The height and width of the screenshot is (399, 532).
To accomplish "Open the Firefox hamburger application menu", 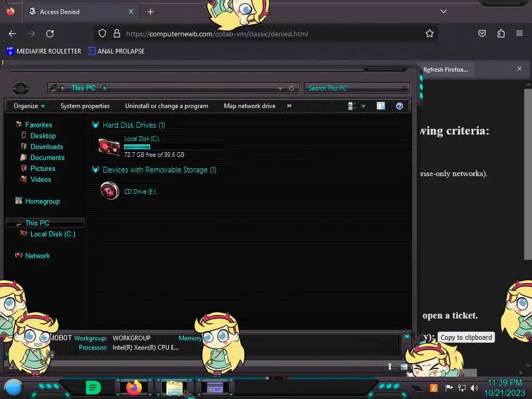I will [x=520, y=33].
